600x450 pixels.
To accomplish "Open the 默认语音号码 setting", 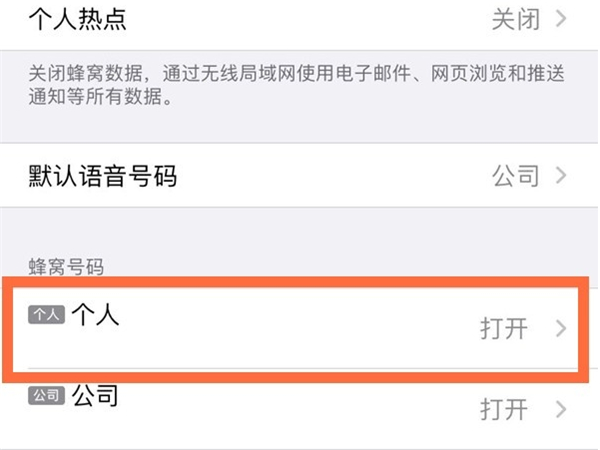I will tap(298, 175).
